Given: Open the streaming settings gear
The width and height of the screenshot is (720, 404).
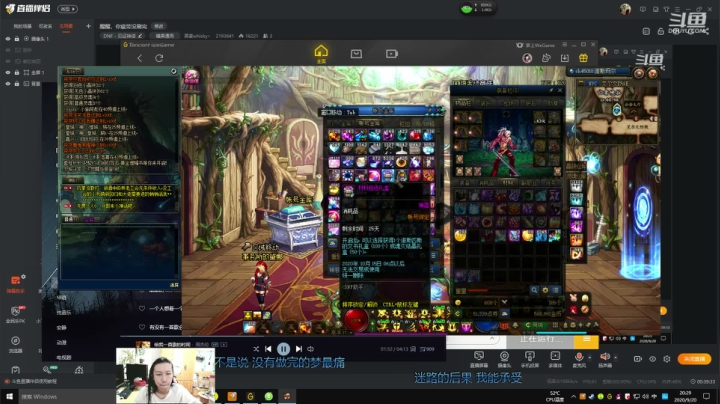Looking at the screenshot, I should point(667,359).
